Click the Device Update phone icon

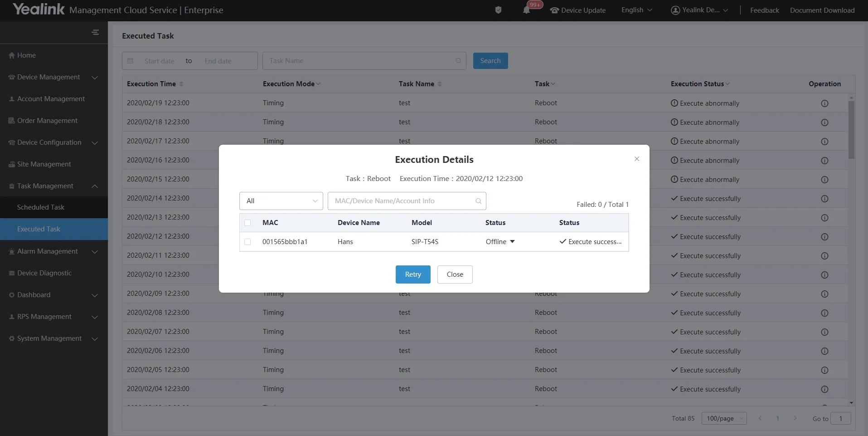coord(554,10)
